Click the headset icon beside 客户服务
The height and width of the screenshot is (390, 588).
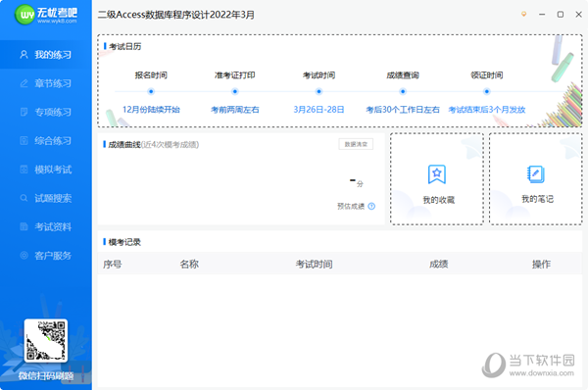coord(24,256)
